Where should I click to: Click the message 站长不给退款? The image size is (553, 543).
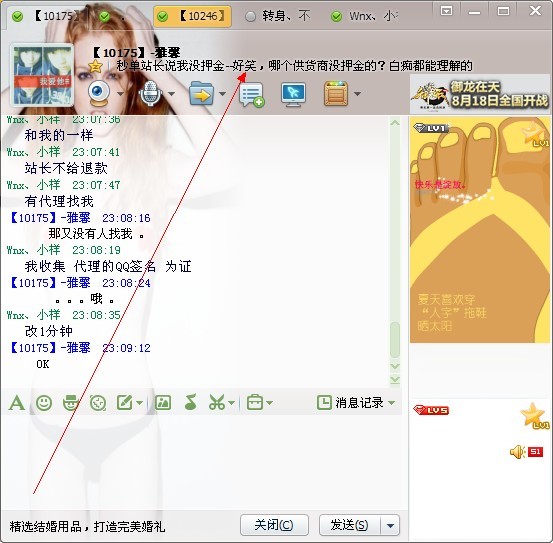click(x=66, y=168)
